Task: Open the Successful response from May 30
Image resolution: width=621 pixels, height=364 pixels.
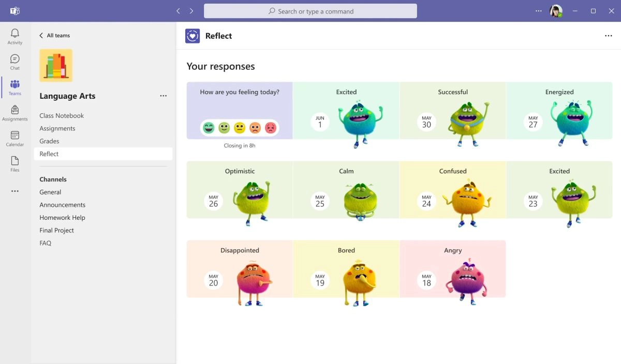Action: [453, 111]
